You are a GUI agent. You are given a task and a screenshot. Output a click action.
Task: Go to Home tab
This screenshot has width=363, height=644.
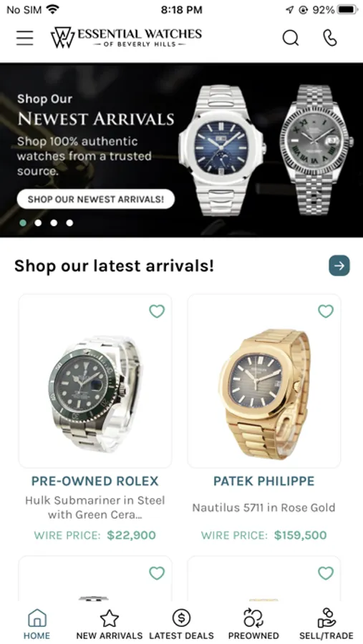coord(37,624)
